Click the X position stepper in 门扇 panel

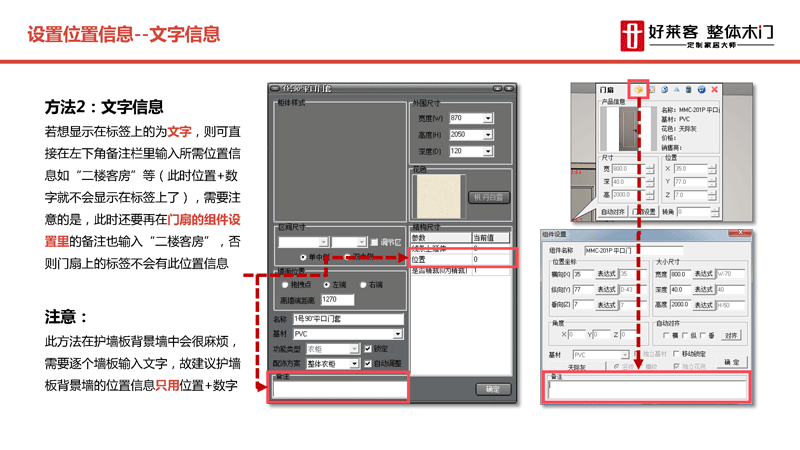712,169
